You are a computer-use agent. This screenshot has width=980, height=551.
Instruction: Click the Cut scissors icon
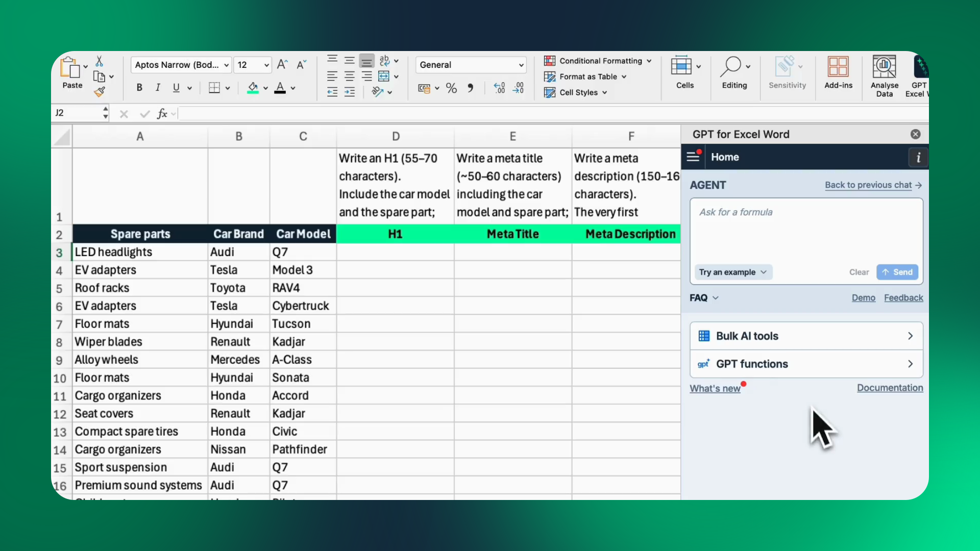(x=100, y=62)
